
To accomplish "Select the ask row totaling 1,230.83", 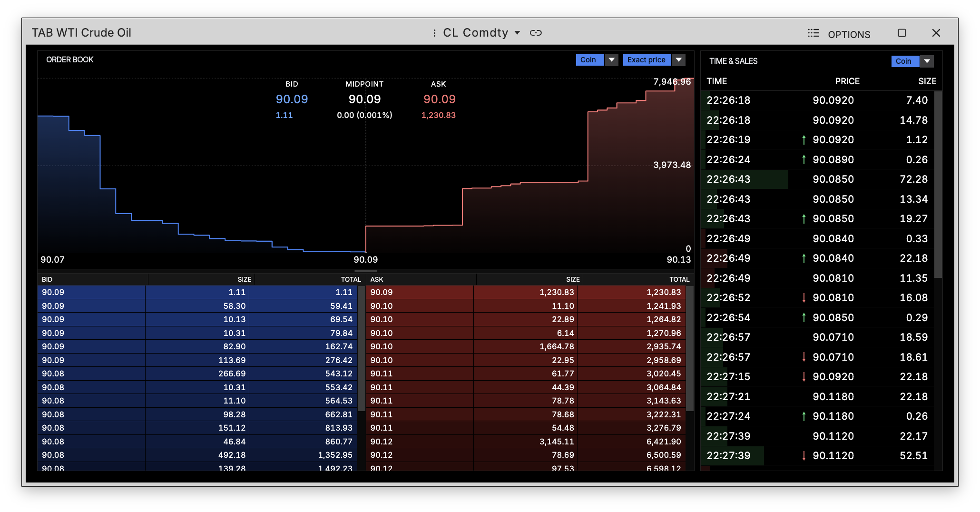I will 526,292.
